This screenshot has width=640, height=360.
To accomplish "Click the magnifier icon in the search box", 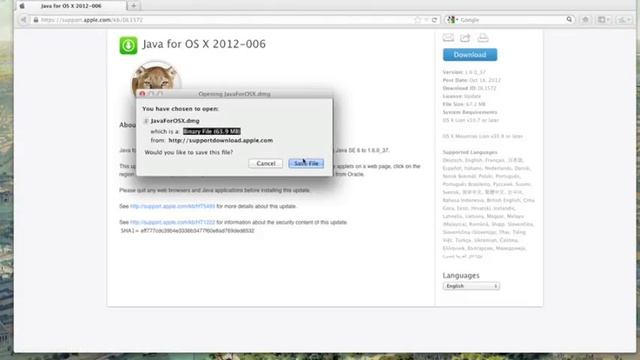I will (x=569, y=19).
